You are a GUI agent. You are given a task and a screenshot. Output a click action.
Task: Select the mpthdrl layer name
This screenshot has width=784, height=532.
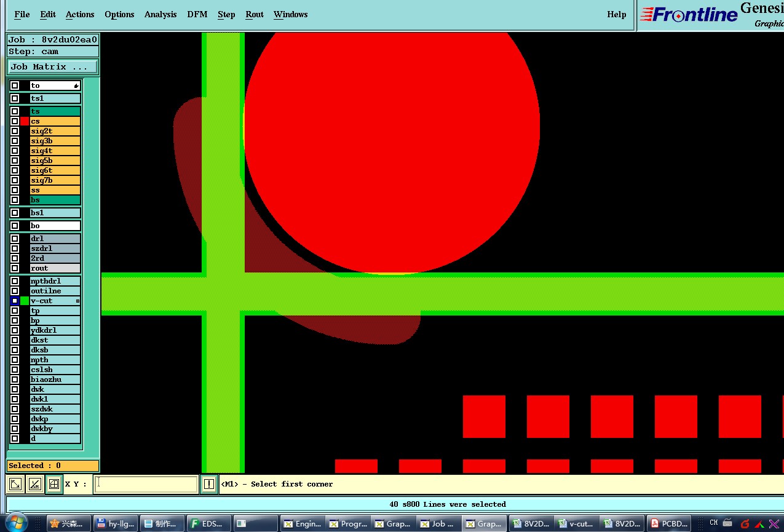click(55, 281)
